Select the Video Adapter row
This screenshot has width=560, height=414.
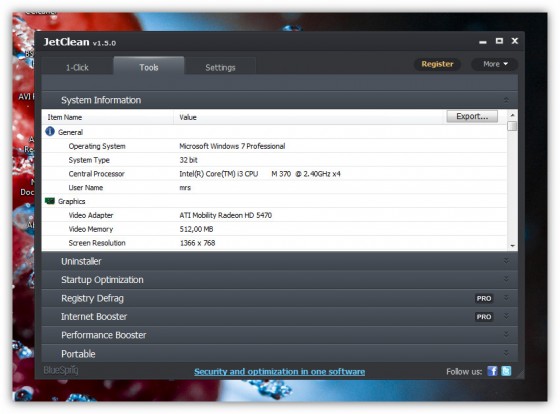[x=274, y=215]
